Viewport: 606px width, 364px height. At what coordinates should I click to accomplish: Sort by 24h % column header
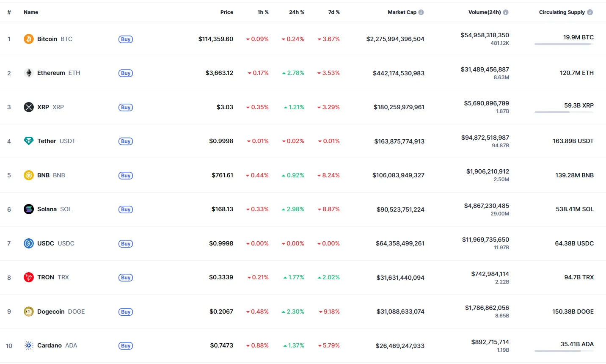pyautogui.click(x=297, y=12)
